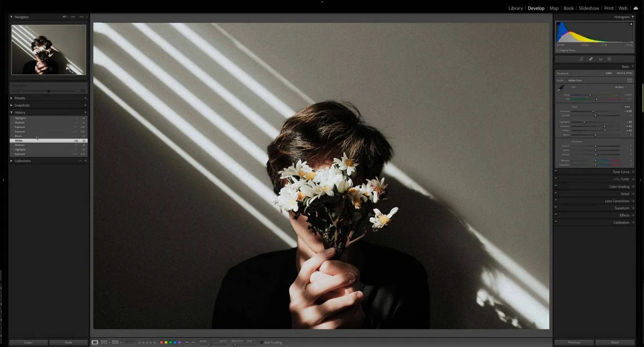Switch to the Library module
This screenshot has height=347, width=644.
515,8
